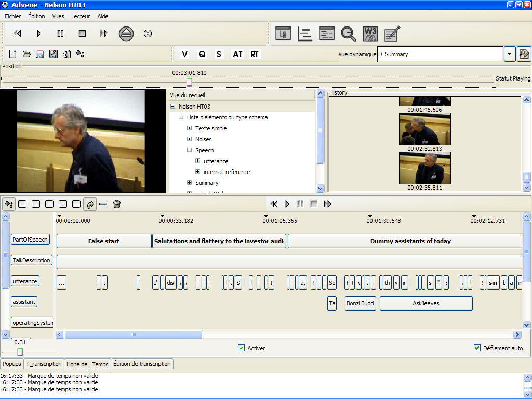532x399 pixels.
Task: Expand the Summary tree node
Action: pyautogui.click(x=190, y=183)
